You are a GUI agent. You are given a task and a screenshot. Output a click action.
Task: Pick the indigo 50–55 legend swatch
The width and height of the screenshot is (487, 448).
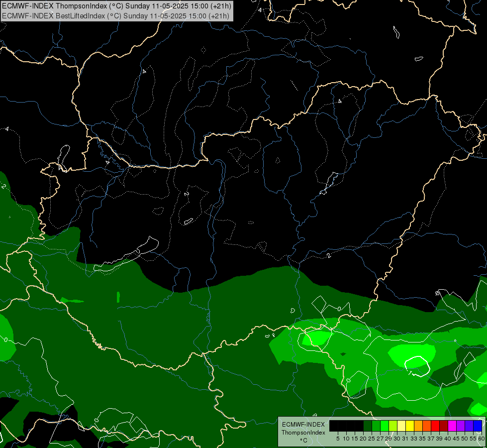pyautogui.click(x=469, y=426)
